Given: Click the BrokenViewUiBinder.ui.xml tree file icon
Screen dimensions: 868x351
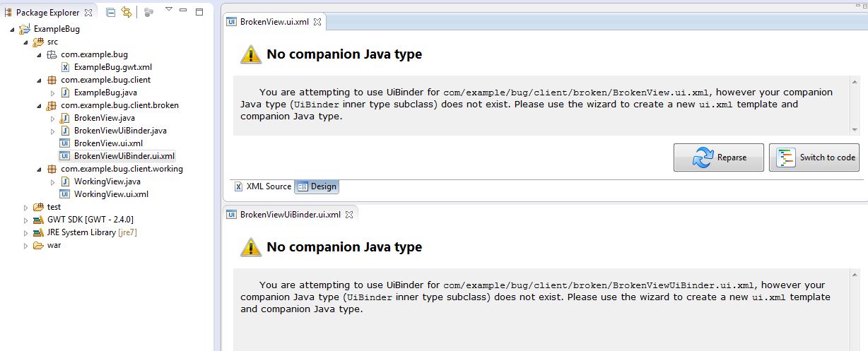Looking at the screenshot, I should coord(65,156).
